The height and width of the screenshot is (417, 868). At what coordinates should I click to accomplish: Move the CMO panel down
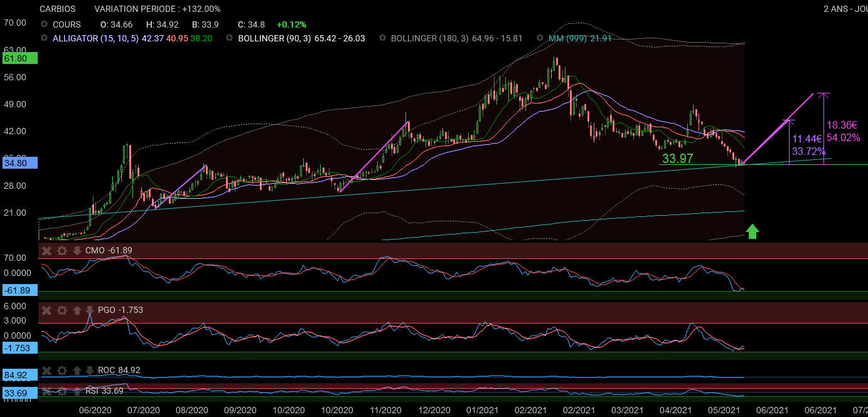pyautogui.click(x=77, y=251)
